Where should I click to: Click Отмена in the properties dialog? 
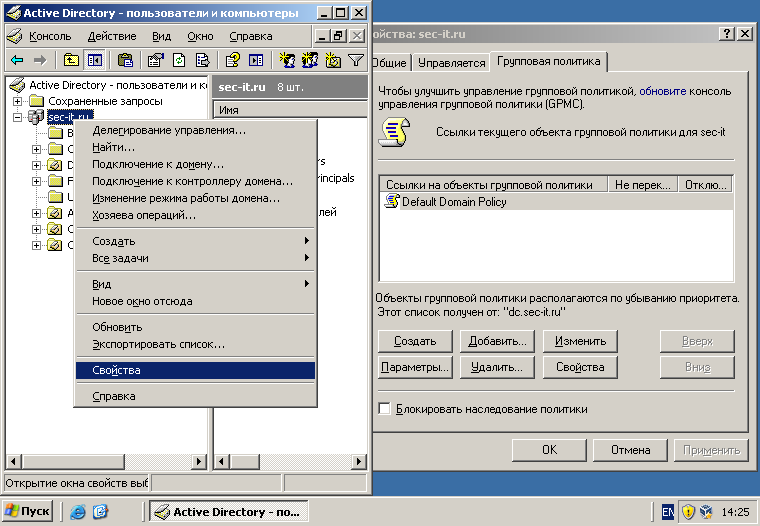tap(630, 450)
